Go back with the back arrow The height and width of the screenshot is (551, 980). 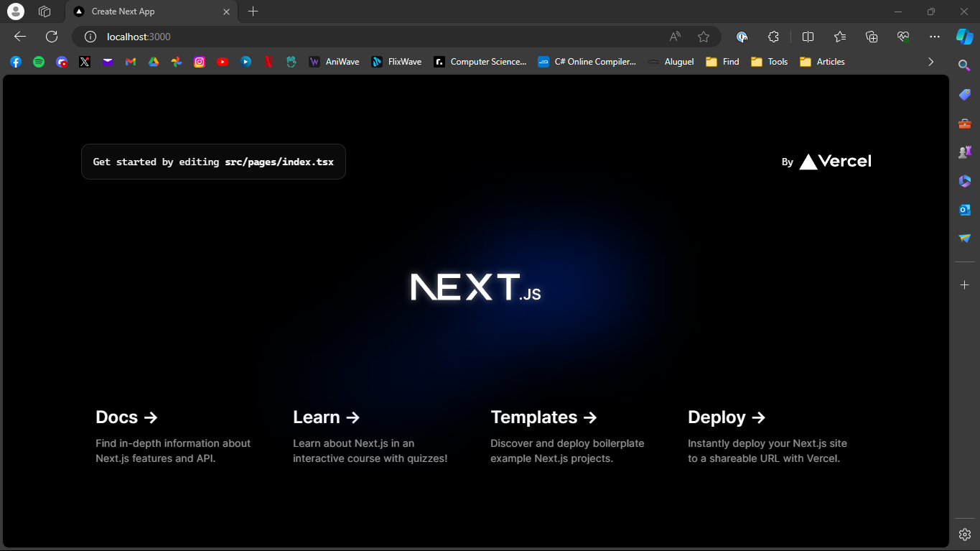[x=20, y=37]
